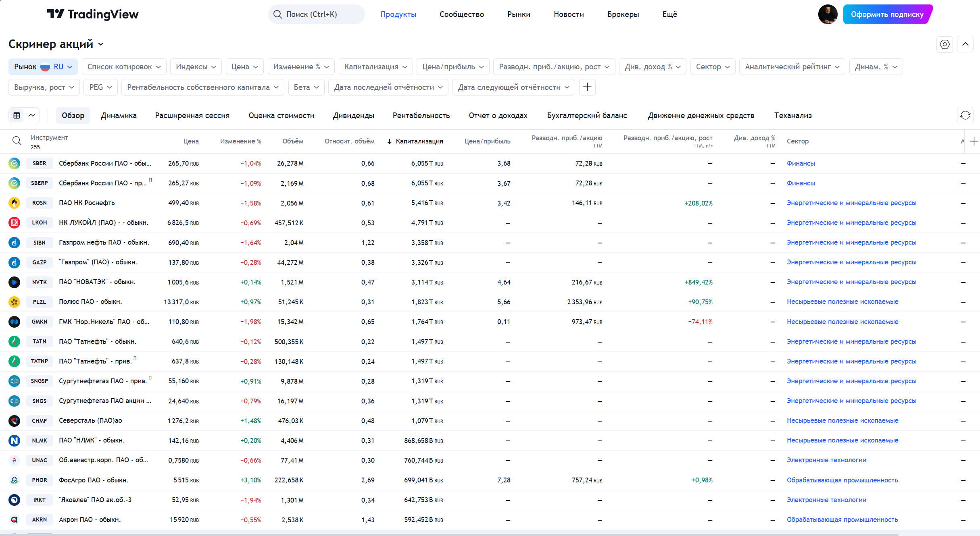Click the SIBN Gazprom Neft logo
Image resolution: width=980 pixels, height=536 pixels.
14,243
